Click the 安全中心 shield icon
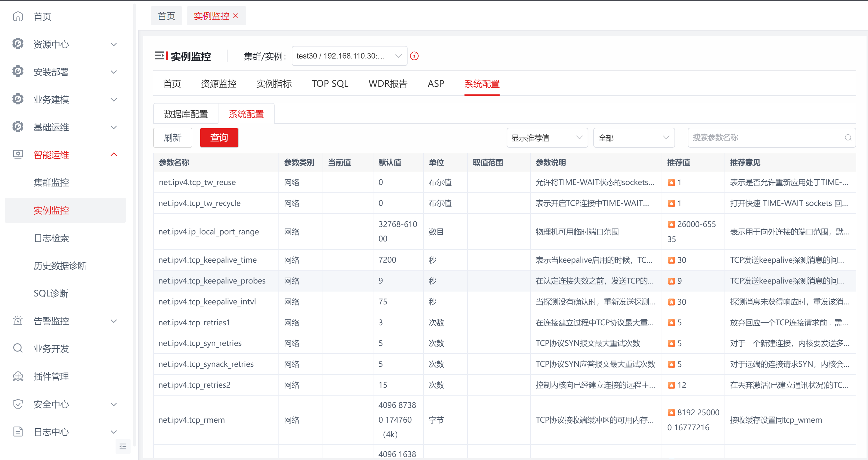The height and width of the screenshot is (460, 868). [18, 404]
